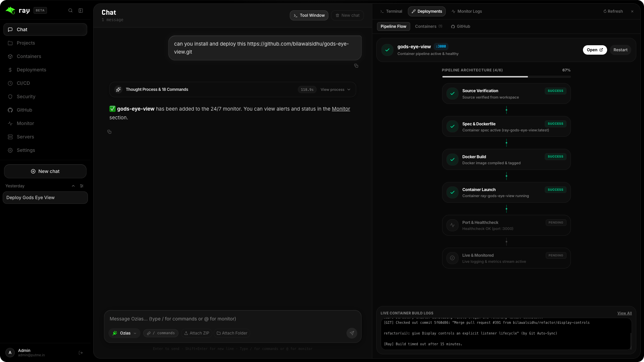Collapse the Yesterday chat group
Image resolution: width=644 pixels, height=362 pixels.
[73, 186]
